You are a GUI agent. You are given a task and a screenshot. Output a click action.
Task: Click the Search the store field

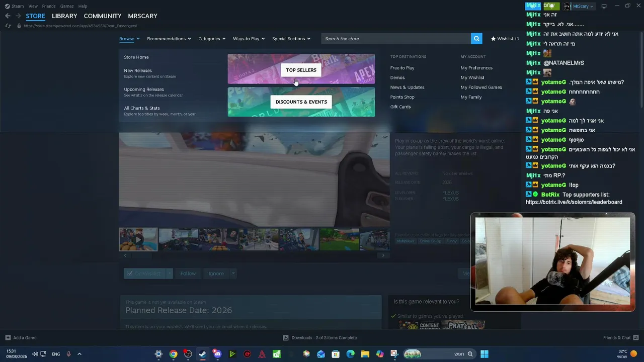click(x=396, y=39)
